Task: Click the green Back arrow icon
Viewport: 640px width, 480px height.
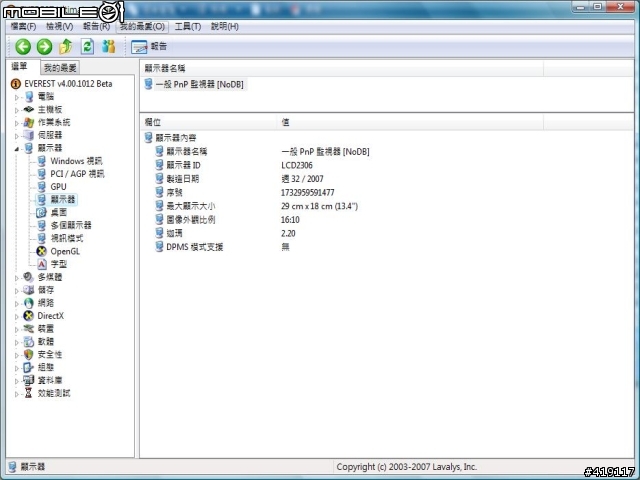Action: coord(23,47)
